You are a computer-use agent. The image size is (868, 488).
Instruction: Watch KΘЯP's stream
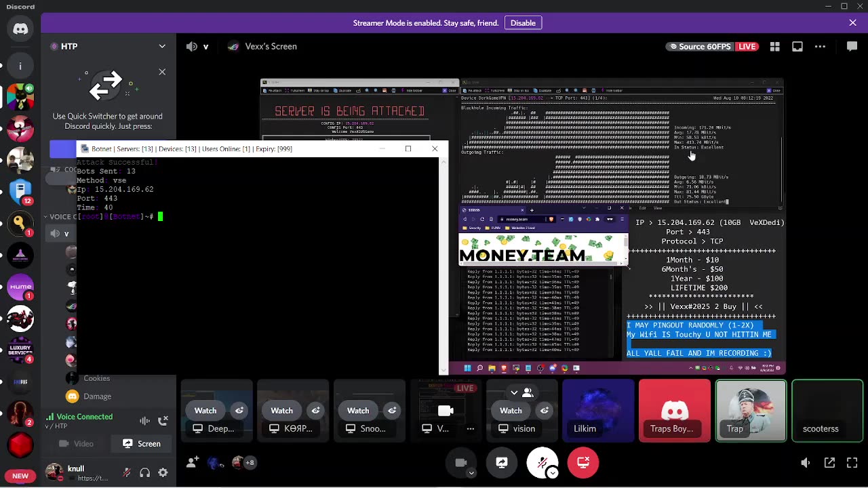pyautogui.click(x=282, y=411)
